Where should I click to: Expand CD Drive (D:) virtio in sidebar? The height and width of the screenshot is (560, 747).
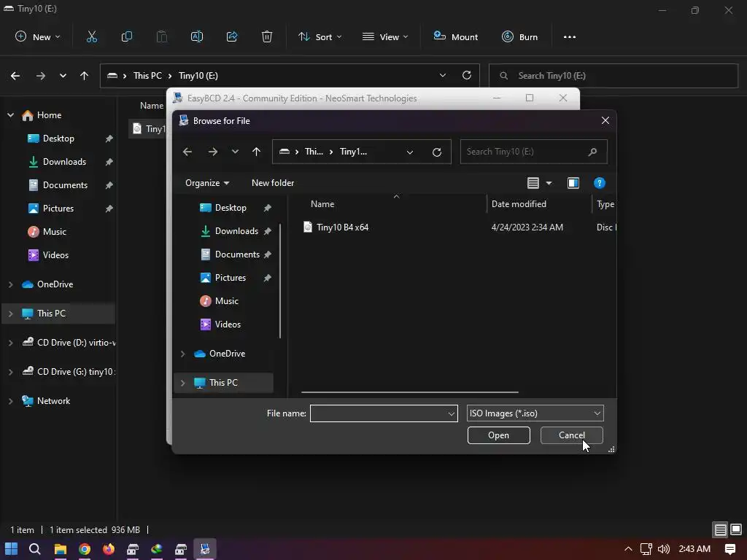(10, 343)
